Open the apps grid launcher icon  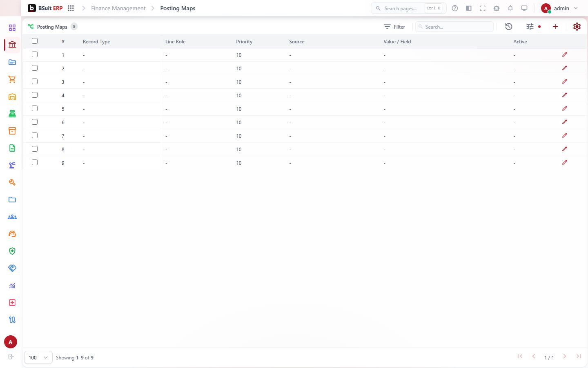71,8
